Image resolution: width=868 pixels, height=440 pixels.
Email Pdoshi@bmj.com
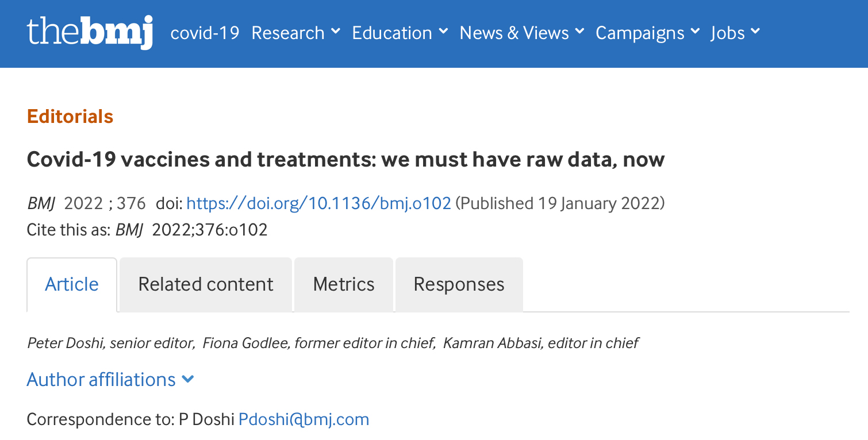pyautogui.click(x=304, y=419)
